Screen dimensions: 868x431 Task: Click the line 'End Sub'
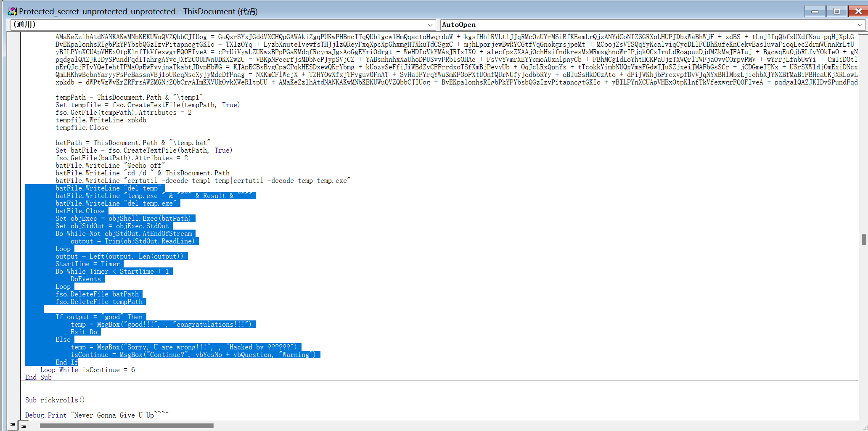tap(38, 377)
